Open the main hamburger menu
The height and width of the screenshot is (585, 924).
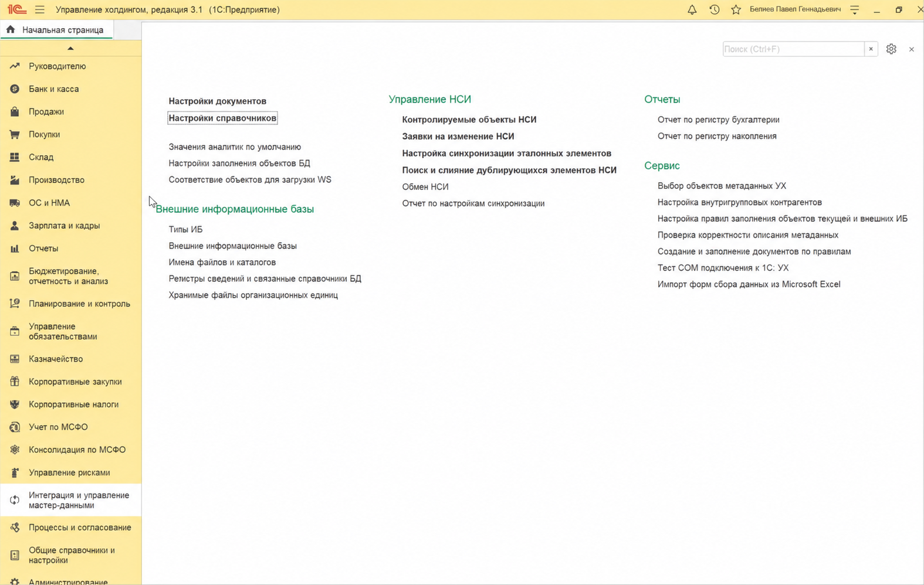coord(39,9)
